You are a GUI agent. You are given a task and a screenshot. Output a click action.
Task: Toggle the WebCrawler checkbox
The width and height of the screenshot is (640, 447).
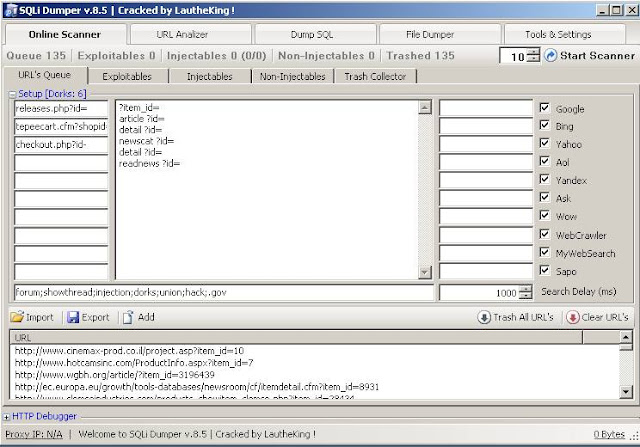click(x=544, y=234)
